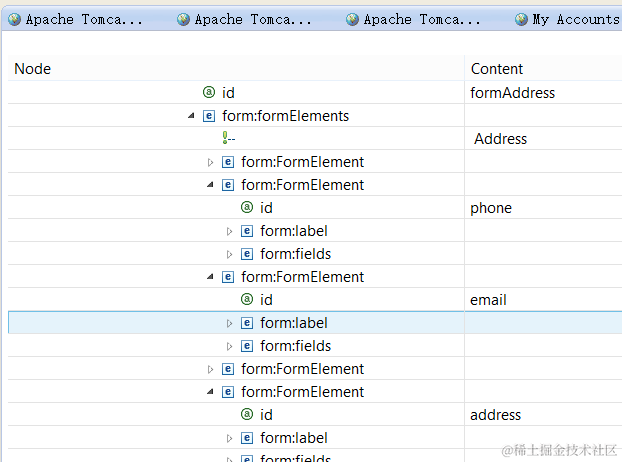
Task: Click element icon of collapsed FormElement below Address comment
Action: click(228, 162)
